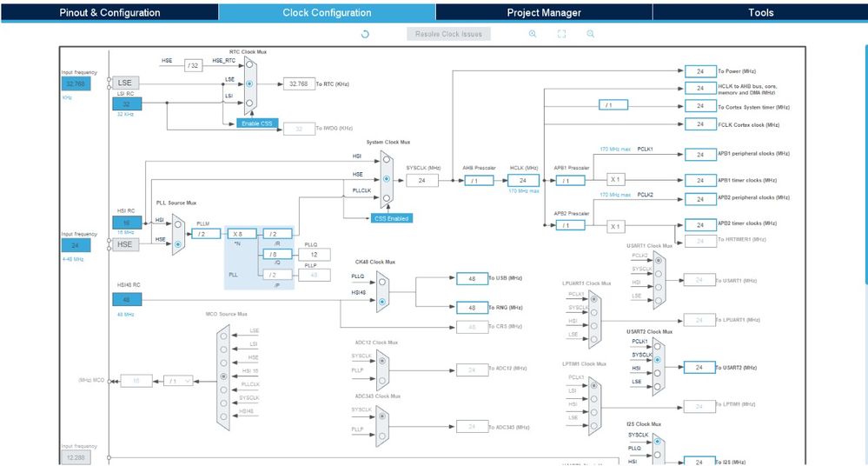Select LSE in USART2 Clock Mux

(658, 387)
